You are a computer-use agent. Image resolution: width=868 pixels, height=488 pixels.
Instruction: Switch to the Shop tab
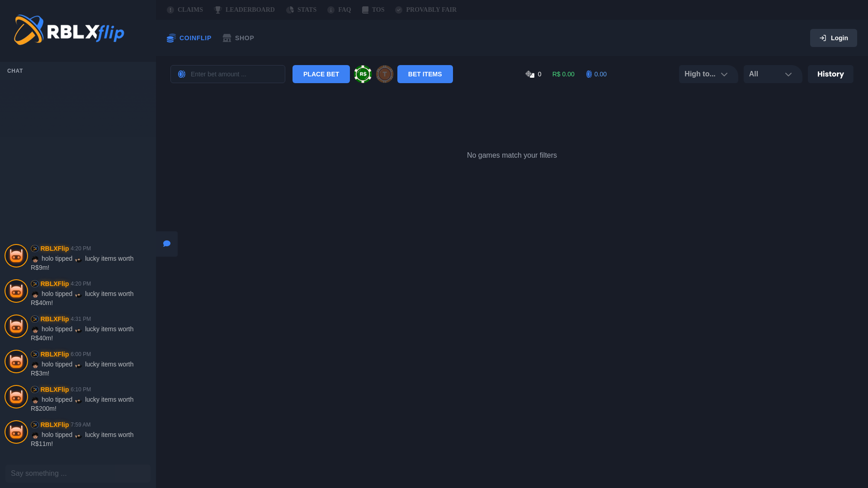click(238, 38)
